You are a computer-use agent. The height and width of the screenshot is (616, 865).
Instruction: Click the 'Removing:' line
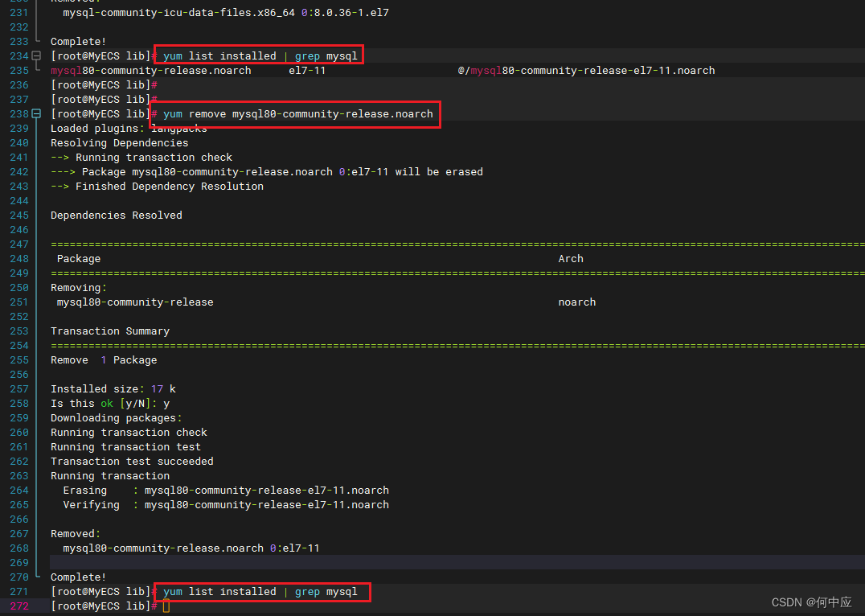click(x=78, y=288)
